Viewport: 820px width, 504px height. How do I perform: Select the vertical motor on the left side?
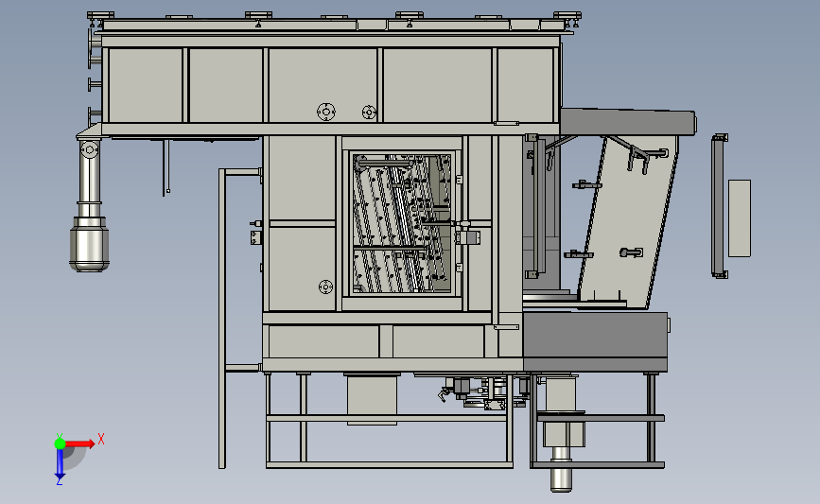tap(90, 244)
